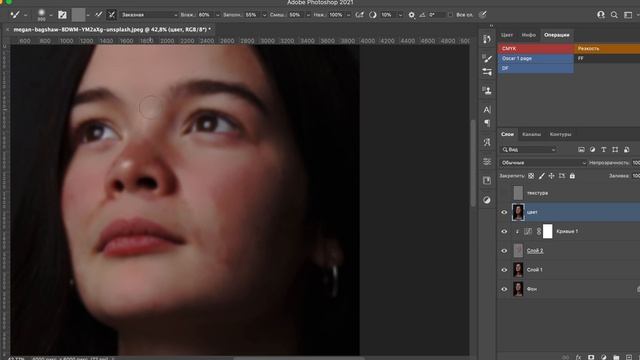Image resolution: width=640 pixels, height=360 pixels.
Task: Hide the 'Слой 2' layer
Action: 504,251
